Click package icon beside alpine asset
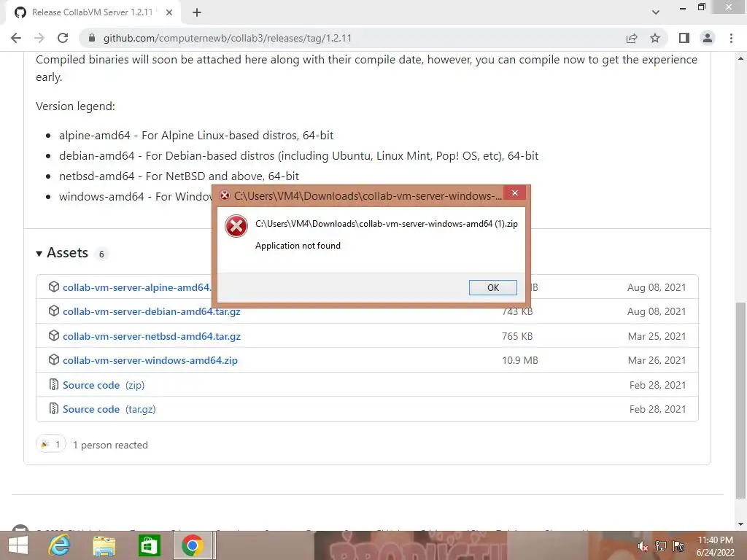This screenshot has width=747, height=560. pos(54,287)
